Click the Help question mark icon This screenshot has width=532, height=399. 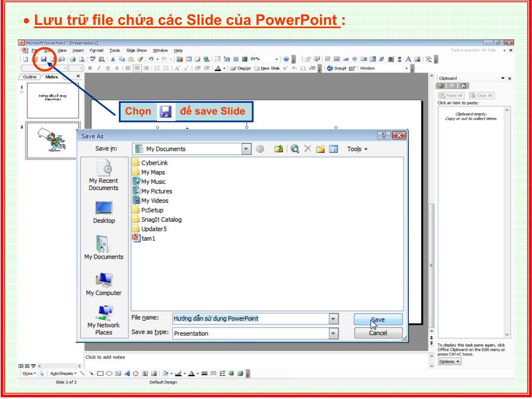286,59
